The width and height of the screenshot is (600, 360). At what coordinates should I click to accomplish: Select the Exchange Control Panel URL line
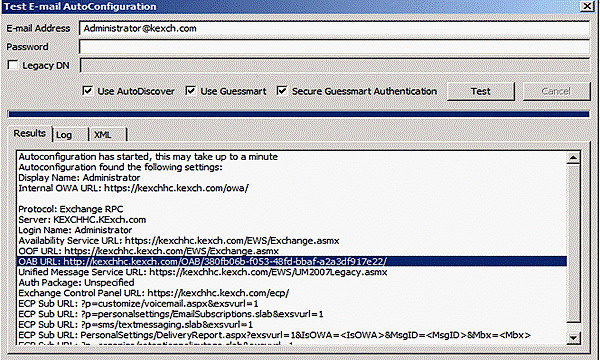click(x=153, y=293)
